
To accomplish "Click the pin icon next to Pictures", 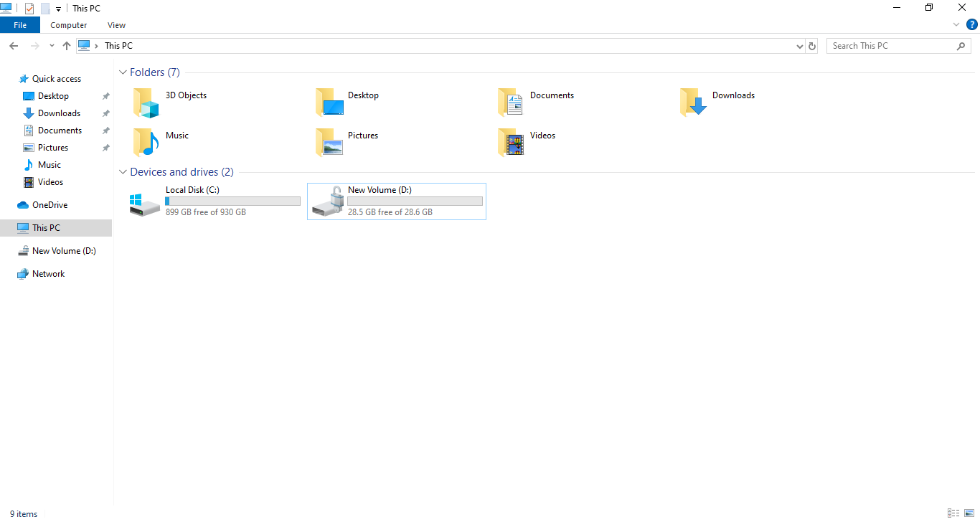I will click(x=105, y=148).
